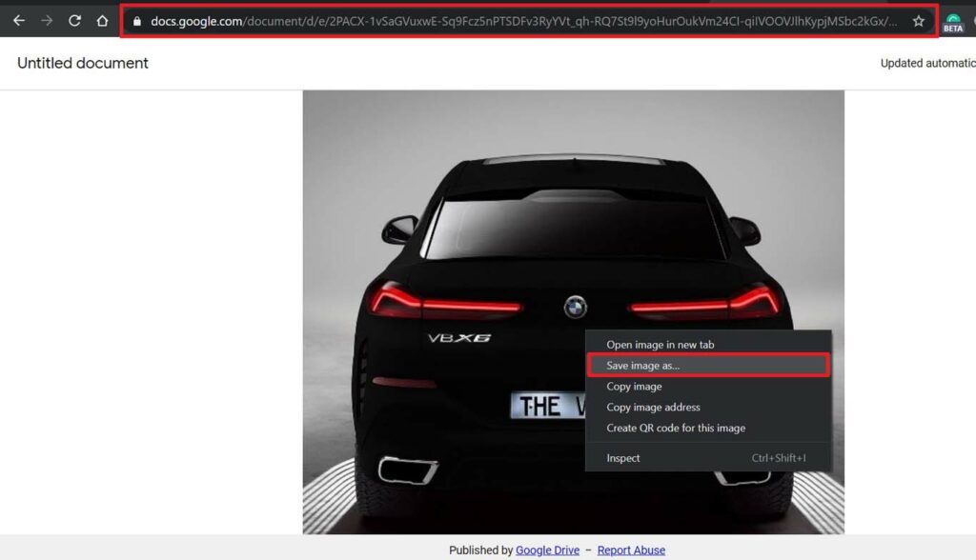Reload the current page
Screen dimensions: 976x560
point(74,21)
